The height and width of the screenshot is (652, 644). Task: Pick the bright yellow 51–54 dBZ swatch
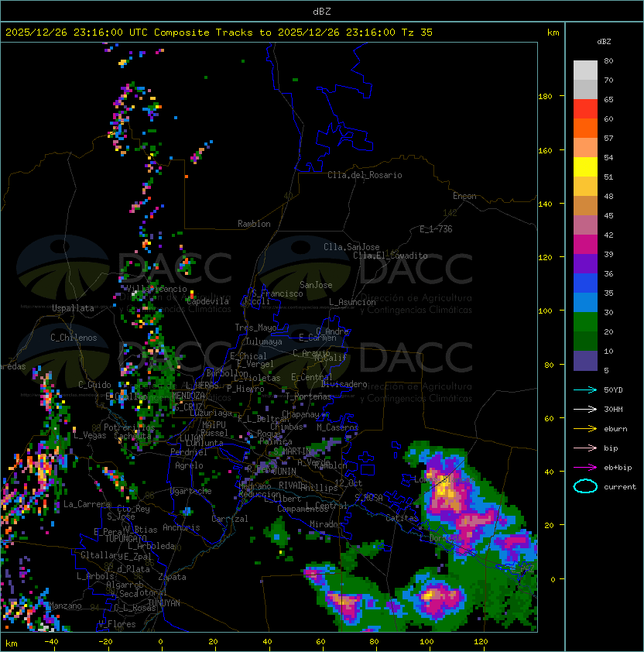tap(585, 167)
